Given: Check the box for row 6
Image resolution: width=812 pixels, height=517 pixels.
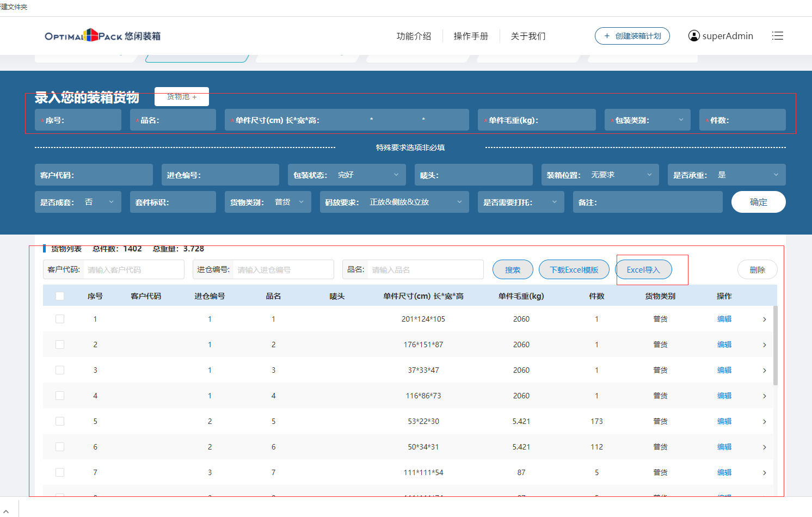Looking at the screenshot, I should click(x=60, y=447).
